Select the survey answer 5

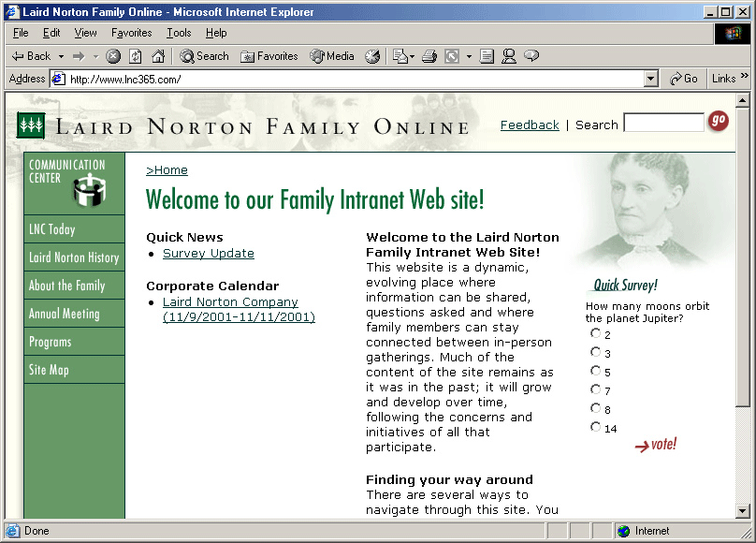(595, 371)
